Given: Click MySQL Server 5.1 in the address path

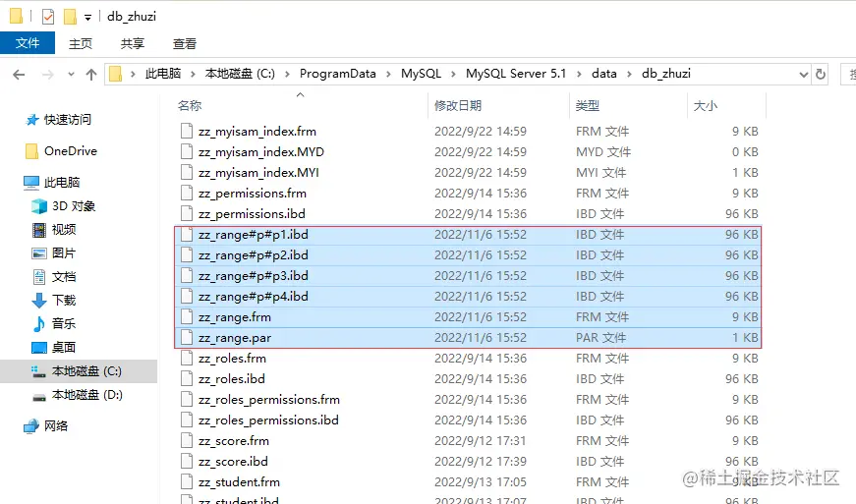Looking at the screenshot, I should click(x=516, y=74).
